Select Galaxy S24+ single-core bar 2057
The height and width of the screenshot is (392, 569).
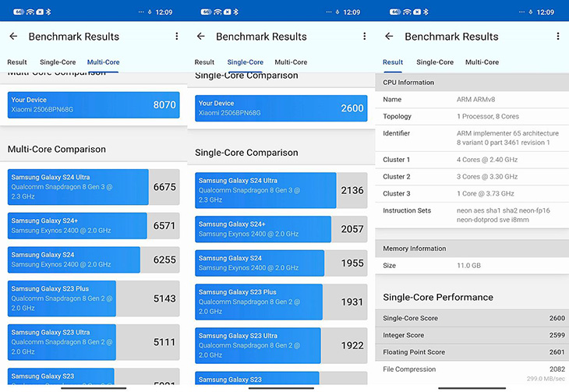coord(281,229)
